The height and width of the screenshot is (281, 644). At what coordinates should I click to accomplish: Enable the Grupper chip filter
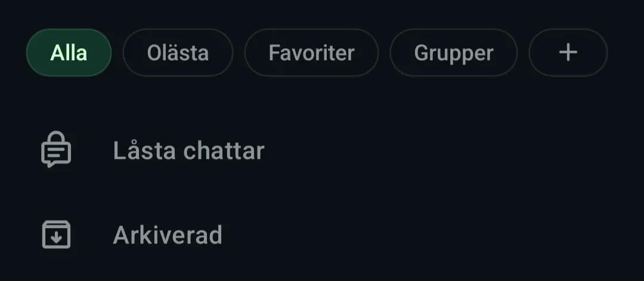453,52
